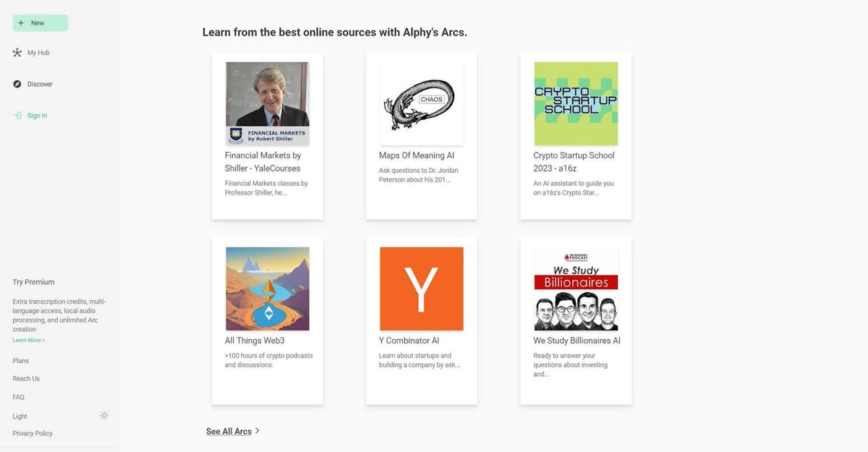Viewport: 868px width, 452px height.
Task: Click the plus icon on New button
Action: coord(21,23)
